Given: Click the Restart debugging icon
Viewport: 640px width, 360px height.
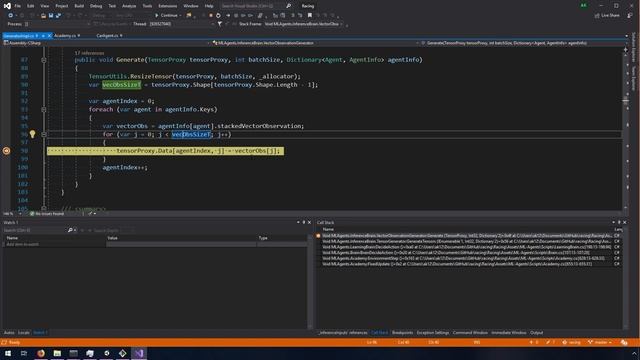Looking at the screenshot, I should pos(218,16).
